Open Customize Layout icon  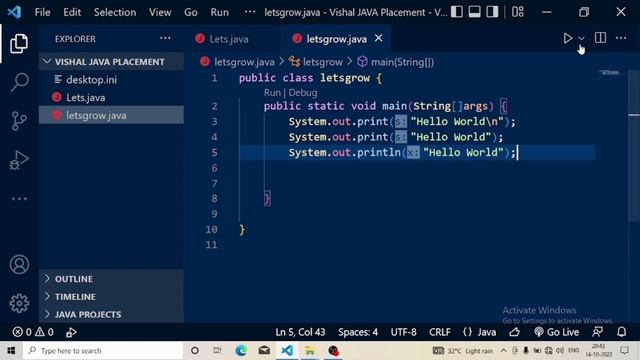[518, 12]
